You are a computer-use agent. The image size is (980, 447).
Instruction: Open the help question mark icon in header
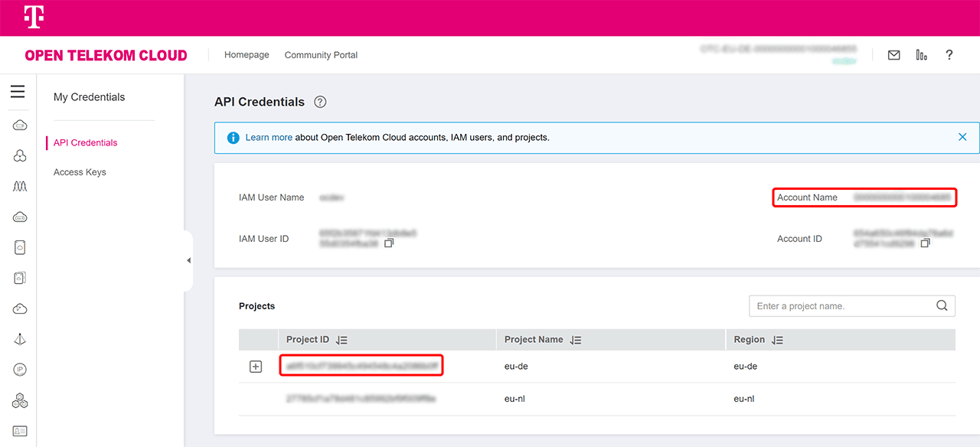pos(949,55)
